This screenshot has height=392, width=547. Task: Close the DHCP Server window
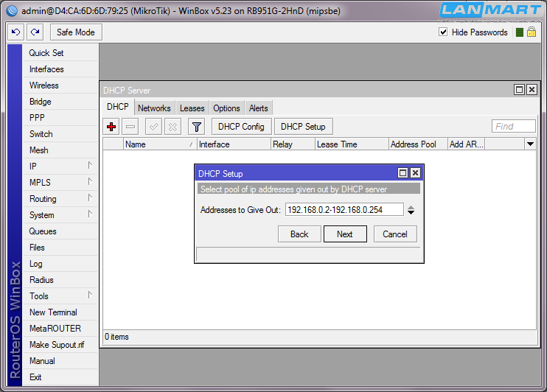(532, 90)
